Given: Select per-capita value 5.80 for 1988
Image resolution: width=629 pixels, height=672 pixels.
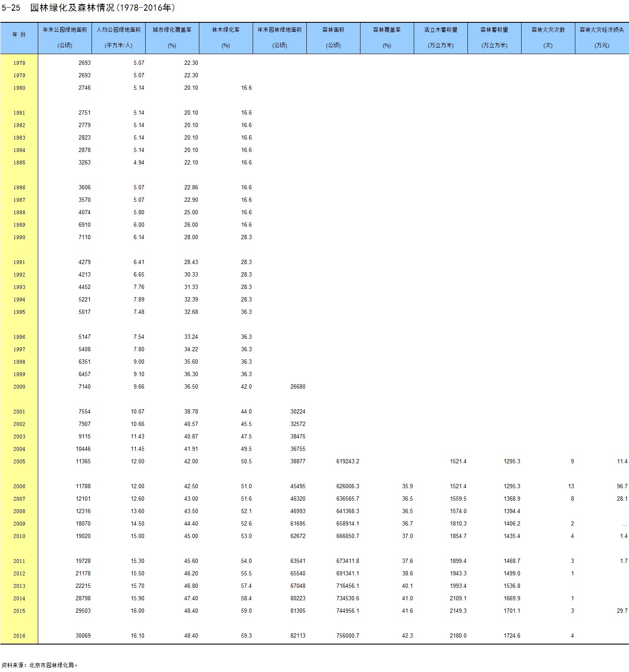Looking at the screenshot, I should 139,212.
